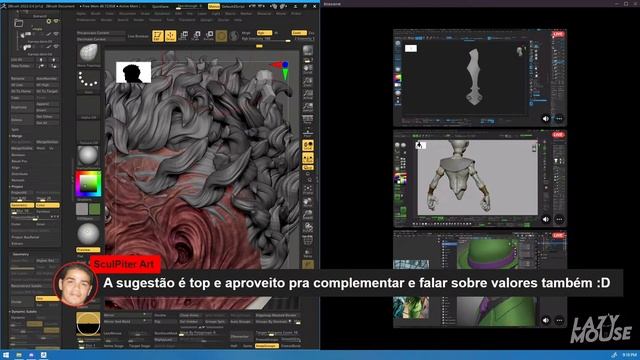Collapse the Merge section
This screenshot has width=640, height=360.
click(x=17, y=136)
